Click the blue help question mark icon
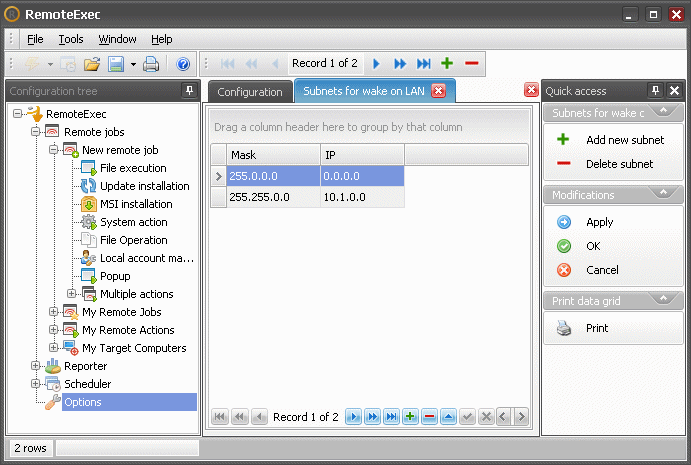Image resolution: width=691 pixels, height=465 pixels. point(183,64)
